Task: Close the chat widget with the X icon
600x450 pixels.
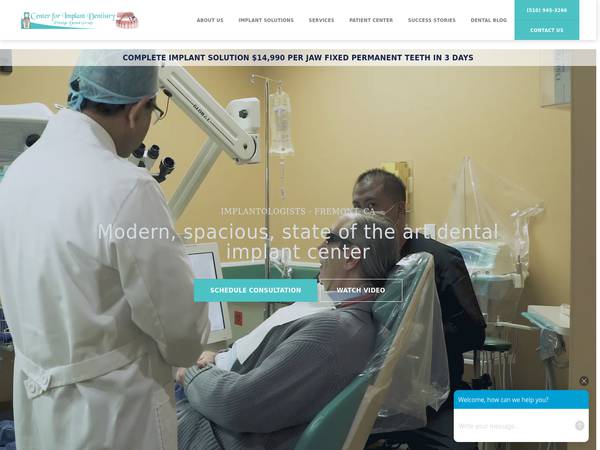Action: click(x=584, y=380)
